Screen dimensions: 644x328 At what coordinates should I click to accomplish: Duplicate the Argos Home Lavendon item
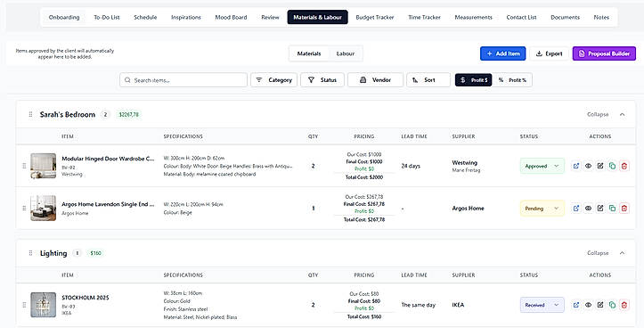click(612, 209)
